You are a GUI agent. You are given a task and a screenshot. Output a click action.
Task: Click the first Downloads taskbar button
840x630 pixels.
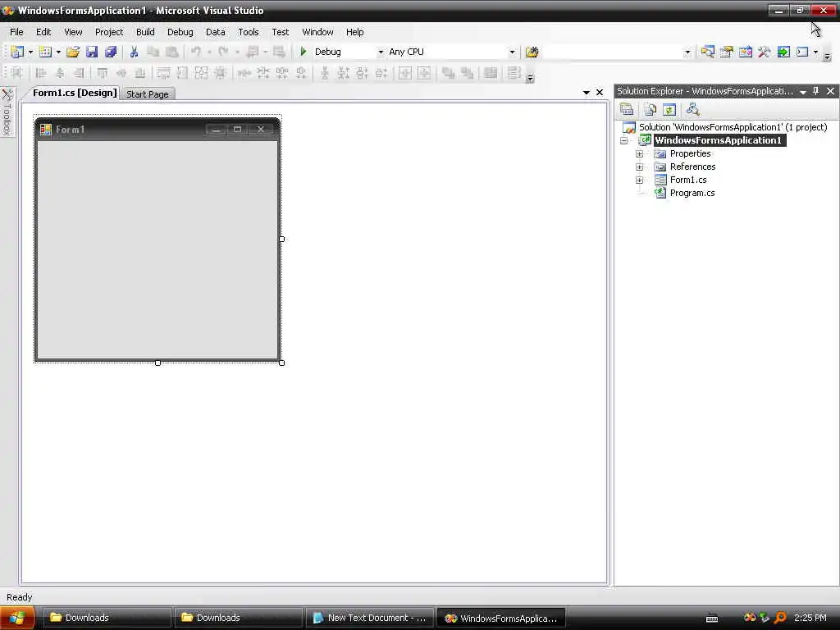[106, 618]
